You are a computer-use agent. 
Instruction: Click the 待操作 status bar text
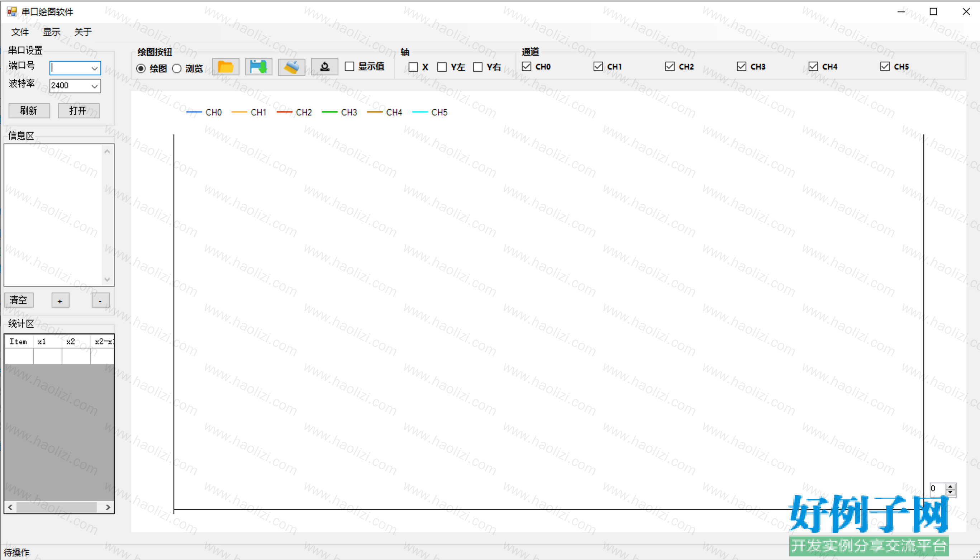click(x=16, y=553)
